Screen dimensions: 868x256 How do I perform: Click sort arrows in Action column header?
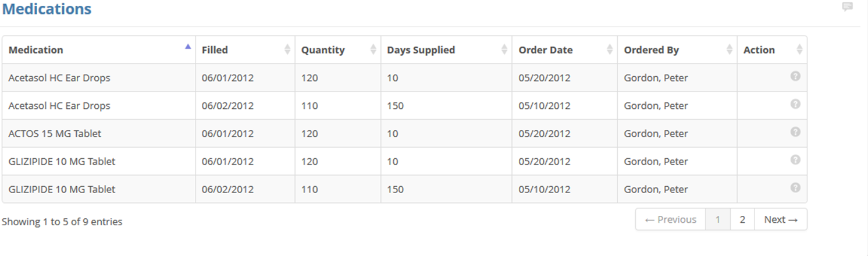(799, 50)
